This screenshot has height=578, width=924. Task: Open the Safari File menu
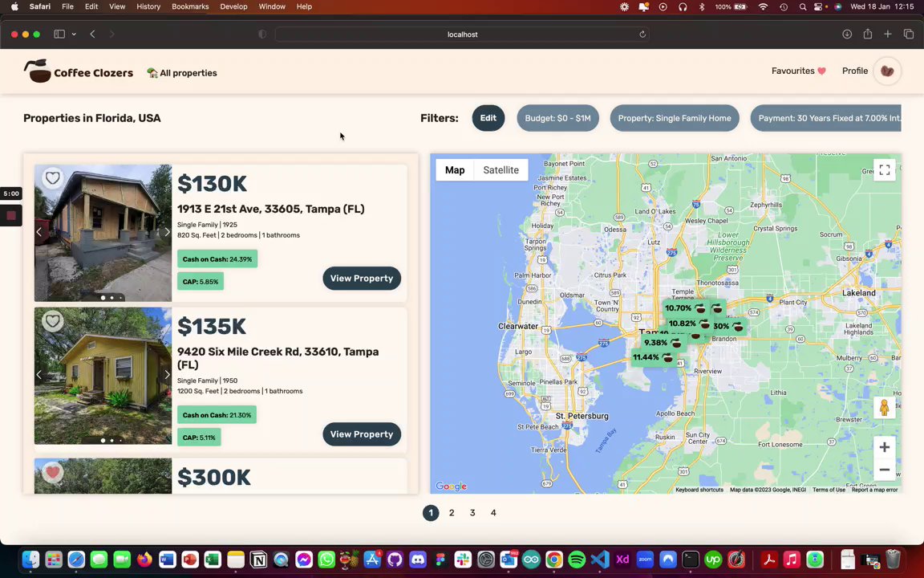[67, 6]
